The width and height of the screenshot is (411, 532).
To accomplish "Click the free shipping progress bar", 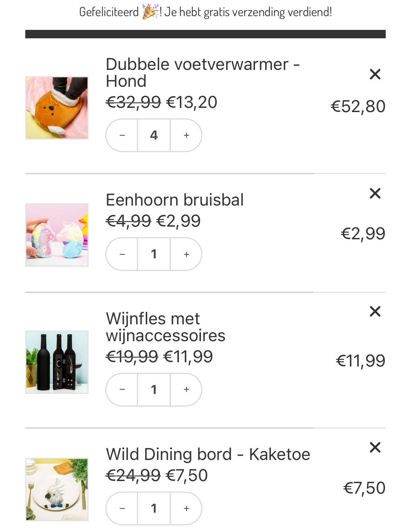I will tap(205, 34).
